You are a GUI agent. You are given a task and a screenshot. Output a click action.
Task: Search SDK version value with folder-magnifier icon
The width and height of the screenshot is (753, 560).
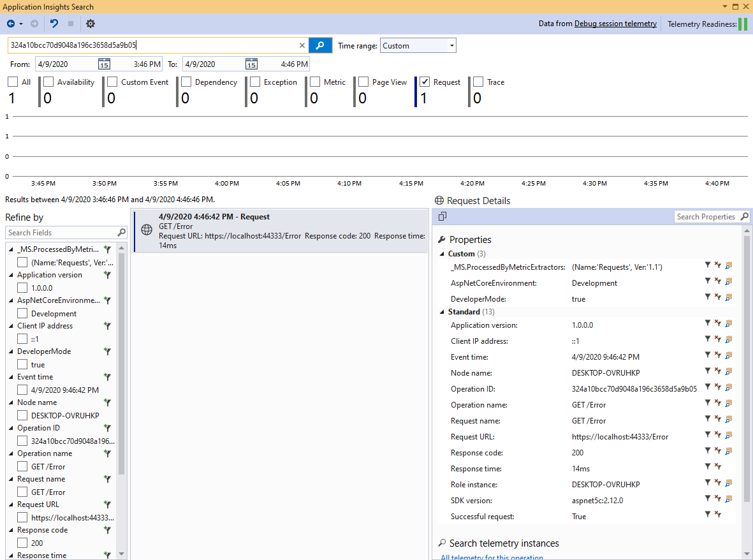[x=729, y=499]
